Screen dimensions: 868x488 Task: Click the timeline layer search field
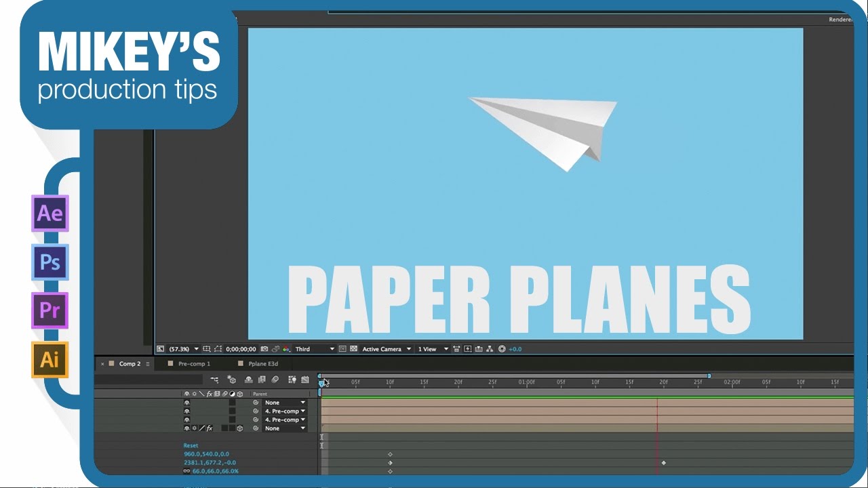coord(149,380)
